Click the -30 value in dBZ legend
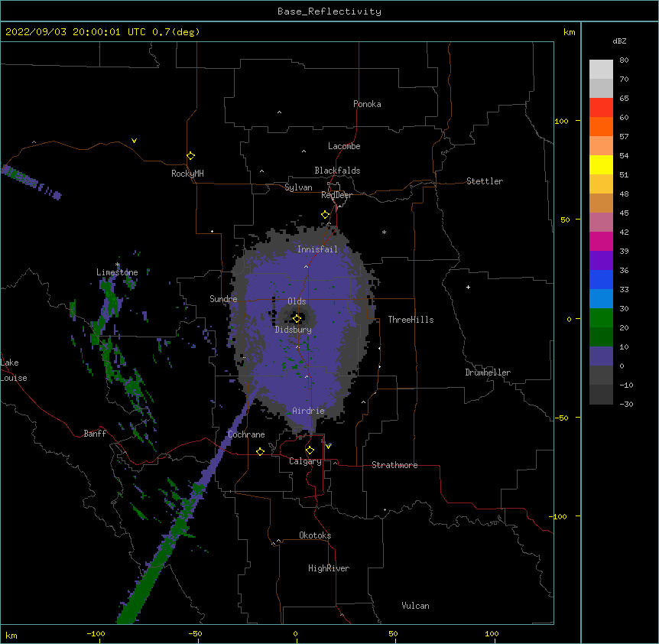 [x=626, y=405]
